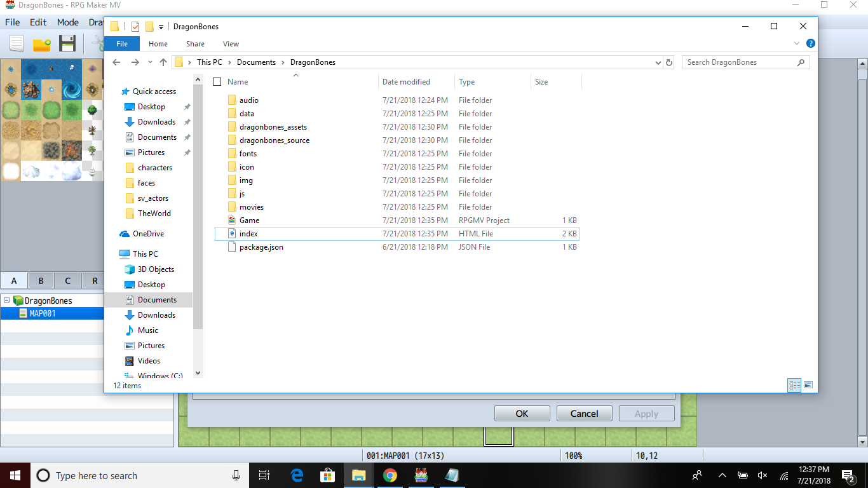Click the New Project icon in RPG Maker toolbar
The image size is (868, 488).
17,44
